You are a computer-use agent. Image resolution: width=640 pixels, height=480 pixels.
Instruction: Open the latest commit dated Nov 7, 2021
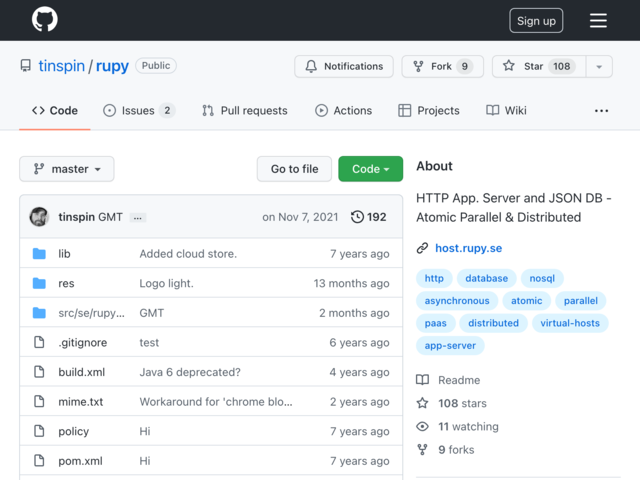click(x=300, y=217)
